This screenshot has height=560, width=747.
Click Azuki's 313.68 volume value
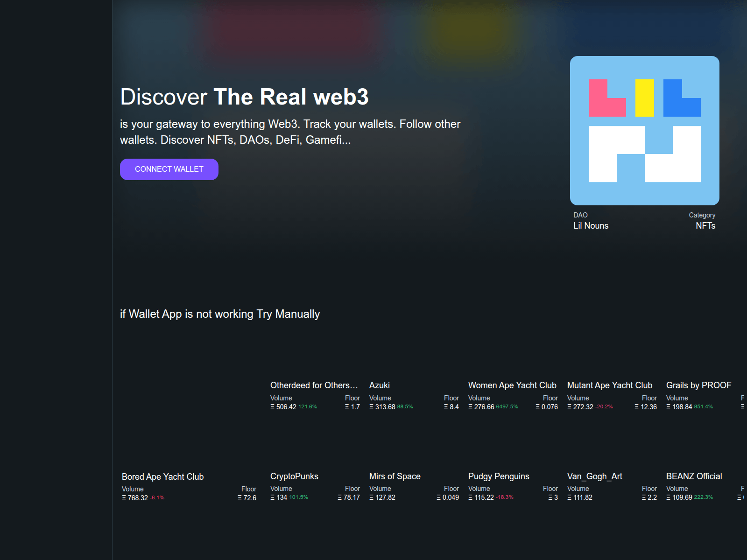point(385,407)
